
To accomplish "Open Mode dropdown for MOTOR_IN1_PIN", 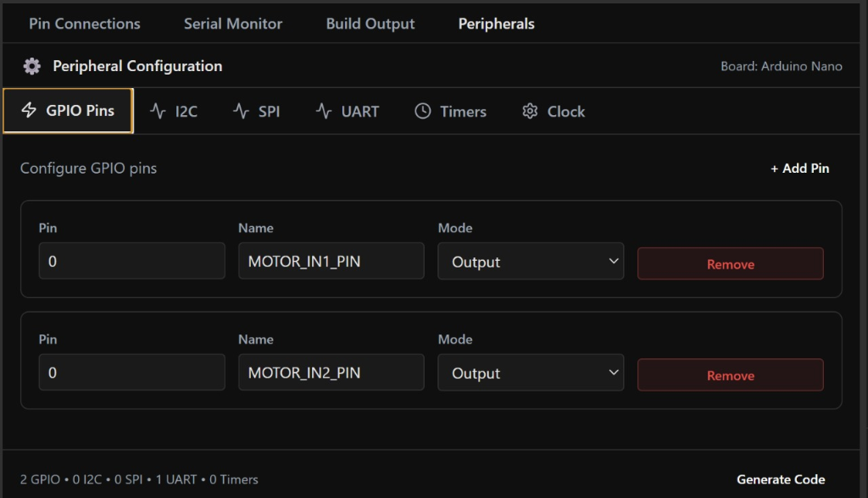I will click(x=530, y=262).
